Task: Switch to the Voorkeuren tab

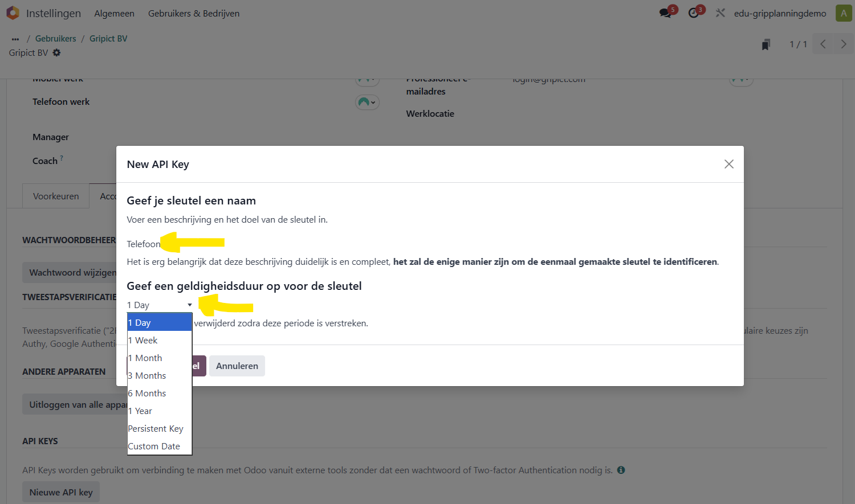Action: click(56, 196)
